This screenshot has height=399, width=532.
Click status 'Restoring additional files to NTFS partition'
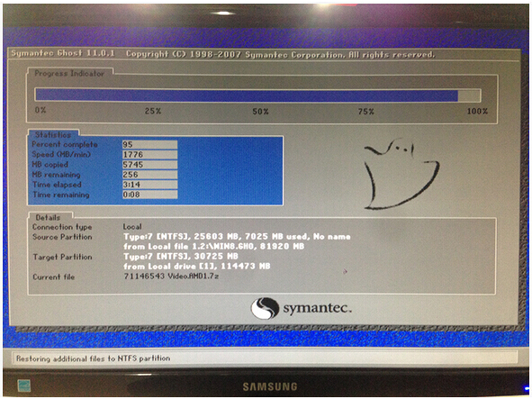coord(94,358)
